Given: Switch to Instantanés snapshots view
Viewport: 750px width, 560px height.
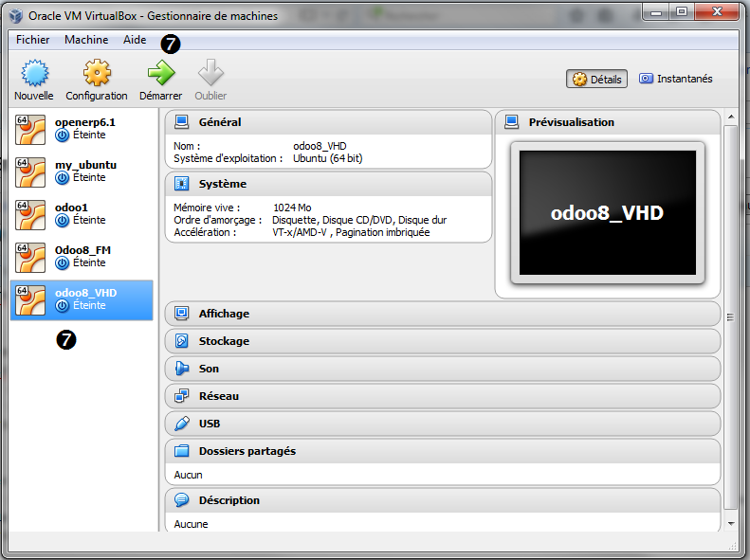Looking at the screenshot, I should click(x=675, y=80).
